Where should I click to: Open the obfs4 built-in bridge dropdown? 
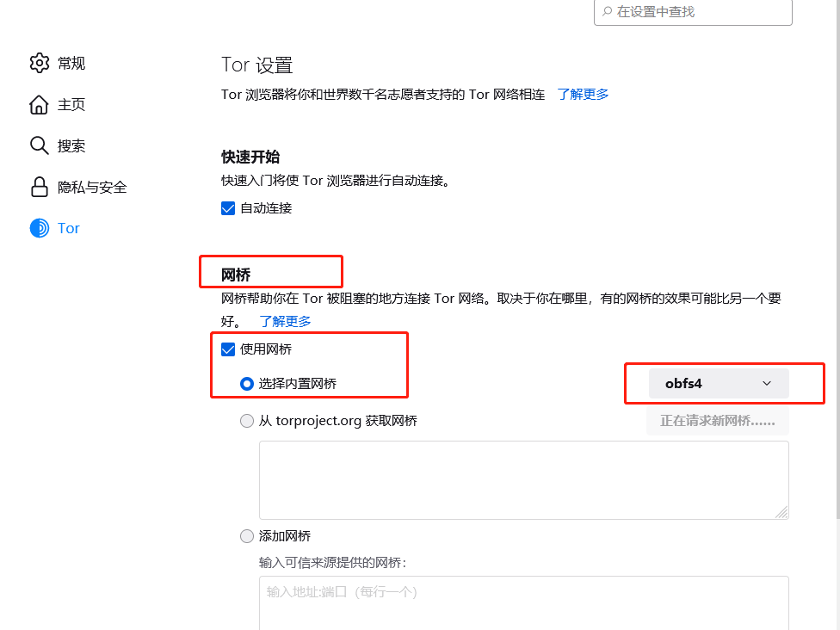(x=719, y=384)
